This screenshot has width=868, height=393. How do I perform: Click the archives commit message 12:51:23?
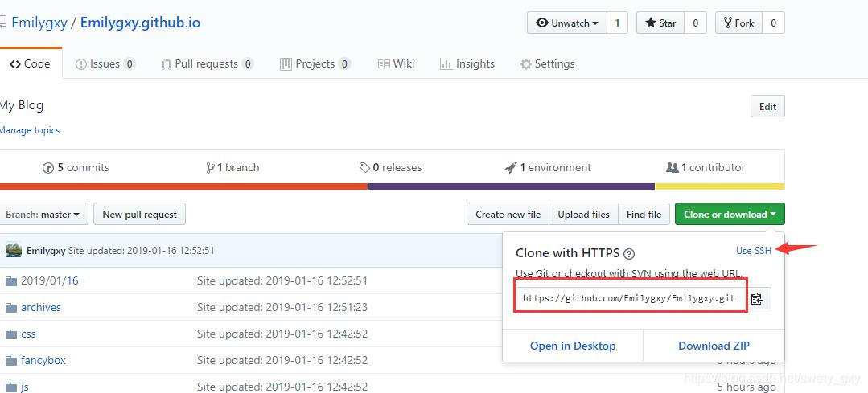282,307
